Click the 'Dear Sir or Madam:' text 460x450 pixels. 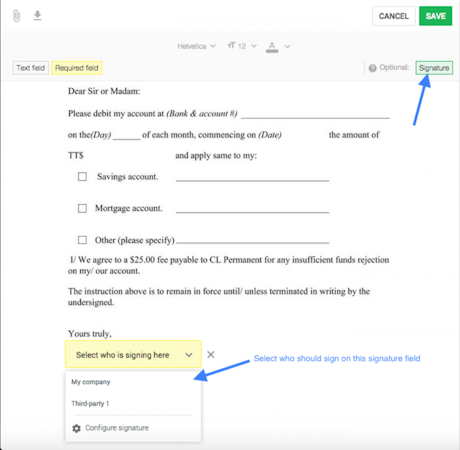tap(104, 91)
